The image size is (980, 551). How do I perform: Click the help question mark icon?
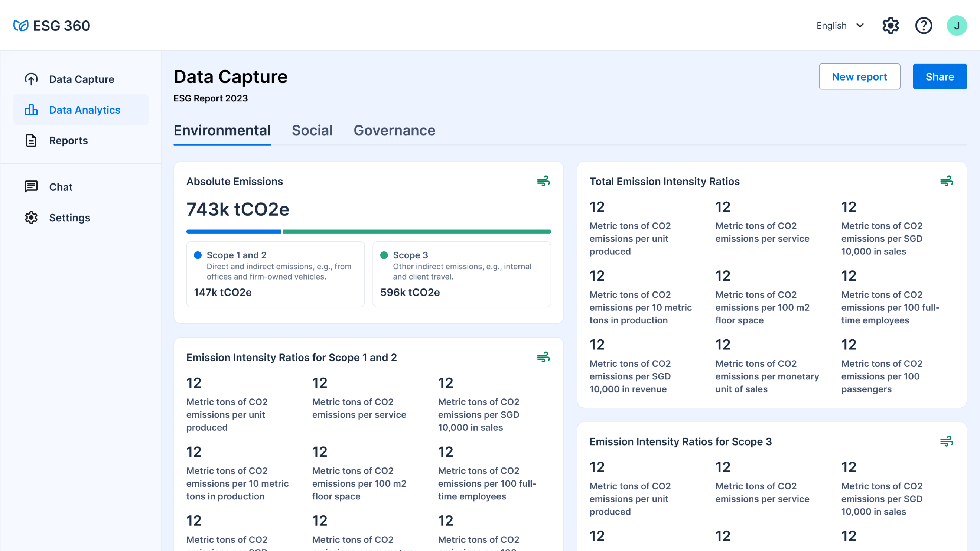pos(924,25)
